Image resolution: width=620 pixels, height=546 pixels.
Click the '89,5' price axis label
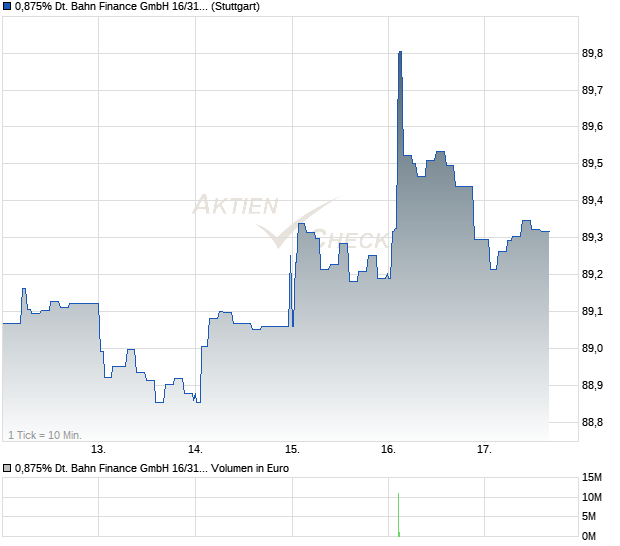coord(592,163)
